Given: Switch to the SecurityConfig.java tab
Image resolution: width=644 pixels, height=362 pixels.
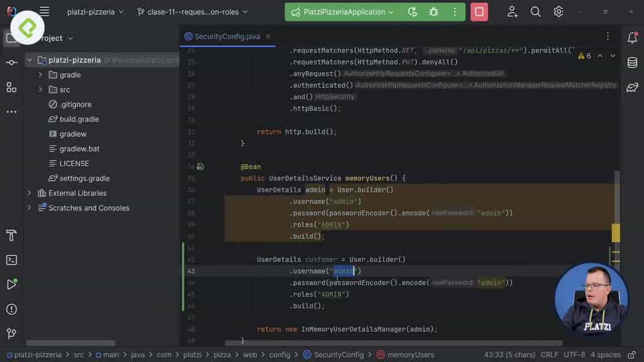Looking at the screenshot, I should point(227,36).
